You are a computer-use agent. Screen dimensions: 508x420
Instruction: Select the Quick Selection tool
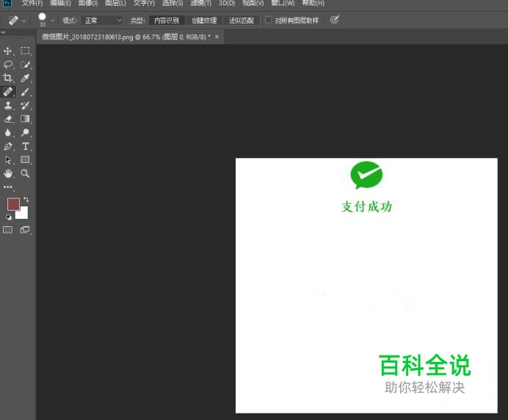(x=25, y=65)
